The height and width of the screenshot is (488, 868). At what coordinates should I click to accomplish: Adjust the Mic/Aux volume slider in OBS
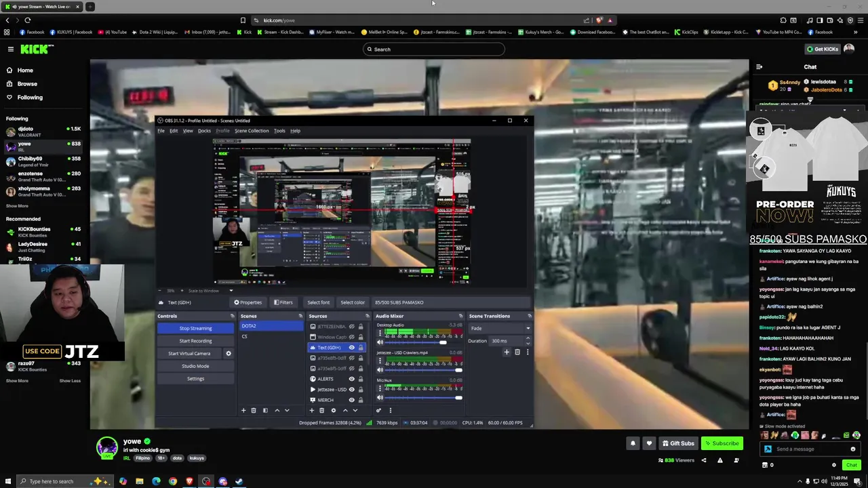pos(425,398)
